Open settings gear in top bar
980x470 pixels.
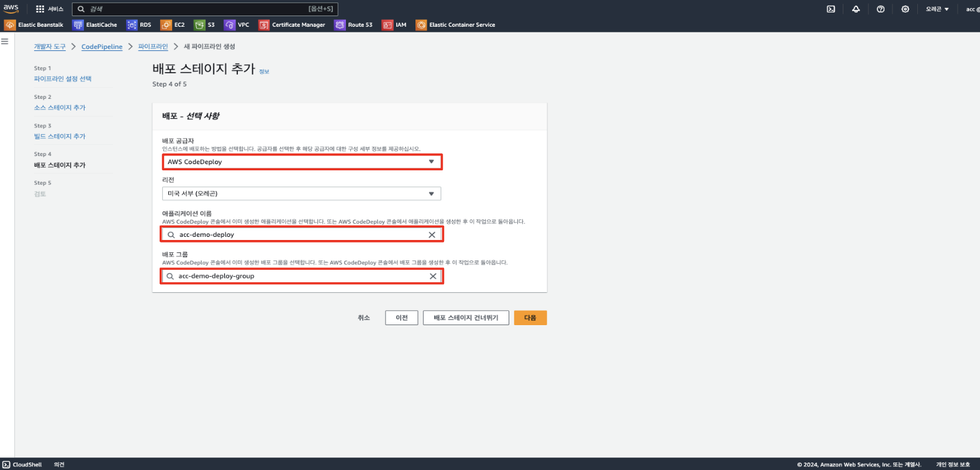click(x=905, y=9)
